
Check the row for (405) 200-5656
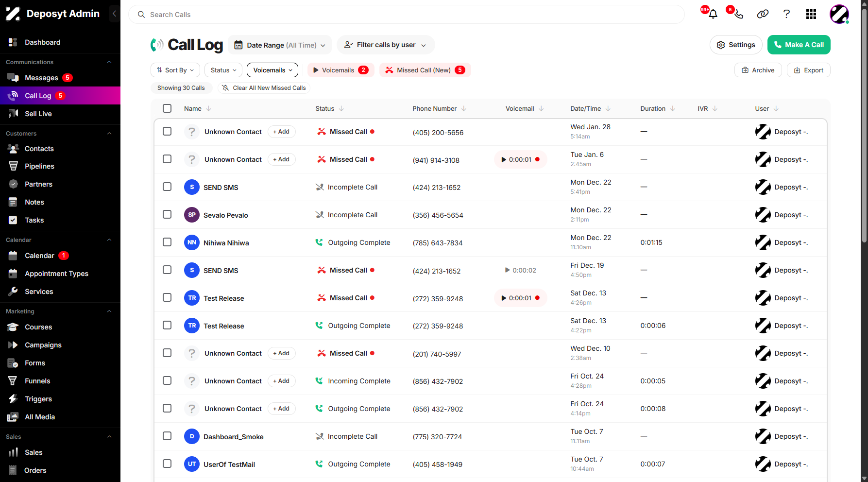tap(167, 131)
